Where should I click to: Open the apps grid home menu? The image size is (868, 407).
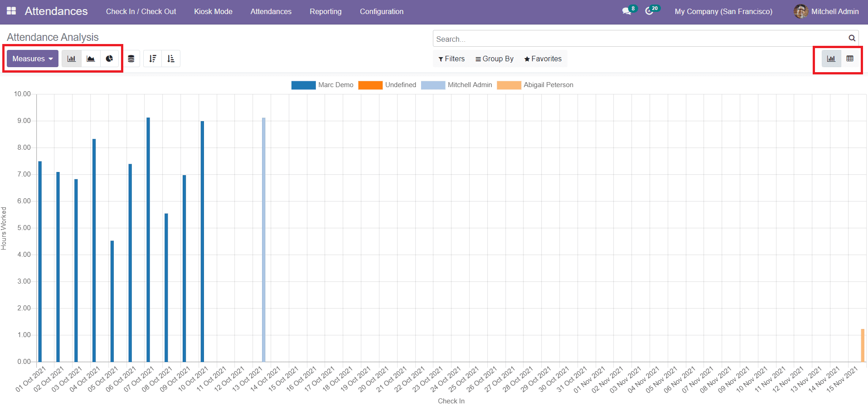click(x=11, y=11)
